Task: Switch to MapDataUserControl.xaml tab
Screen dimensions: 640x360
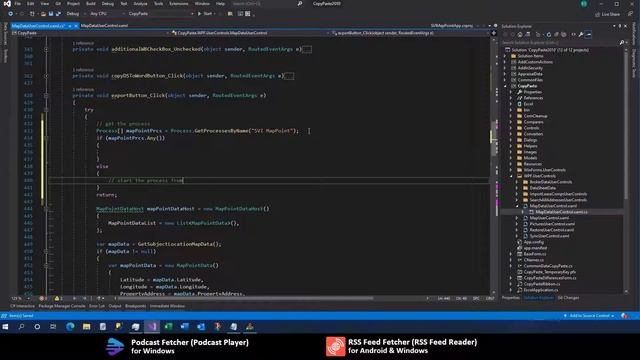Action: pos(104,26)
